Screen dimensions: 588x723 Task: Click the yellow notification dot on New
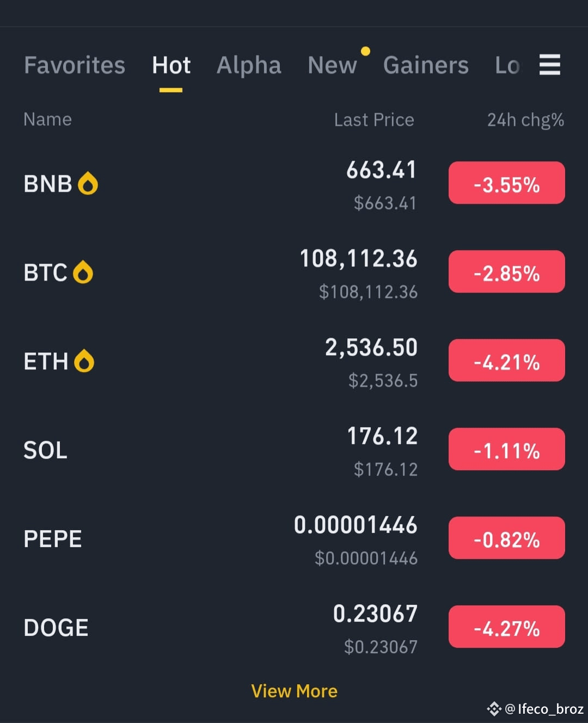coord(365,51)
